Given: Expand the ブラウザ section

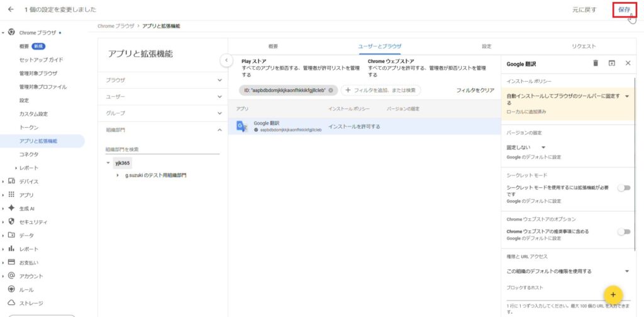Looking at the screenshot, I should pos(219,81).
